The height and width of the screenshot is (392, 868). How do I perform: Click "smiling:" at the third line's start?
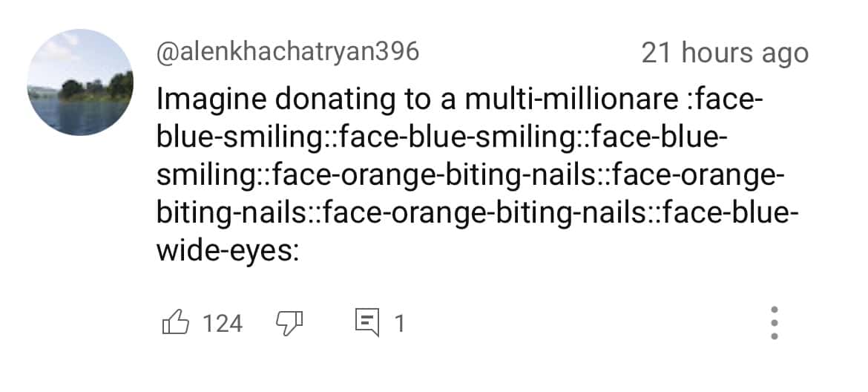click(206, 177)
